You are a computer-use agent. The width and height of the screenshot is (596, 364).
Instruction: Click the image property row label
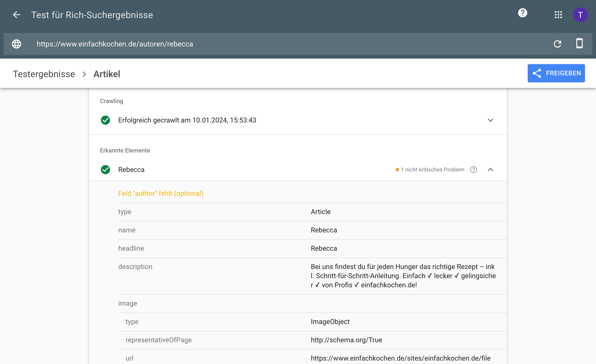coord(128,303)
